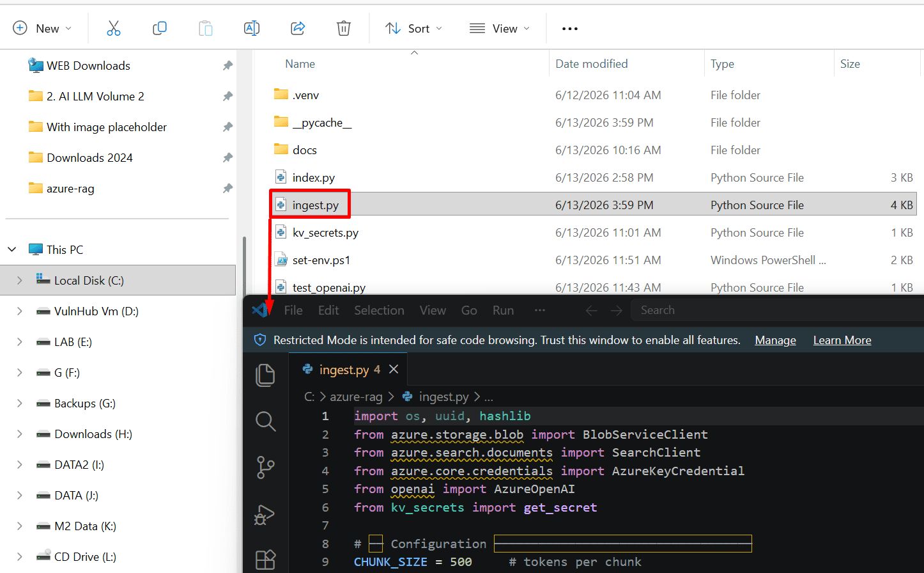
Task: Click ingest.py in VS Code breadcrumb
Action: coord(443,397)
